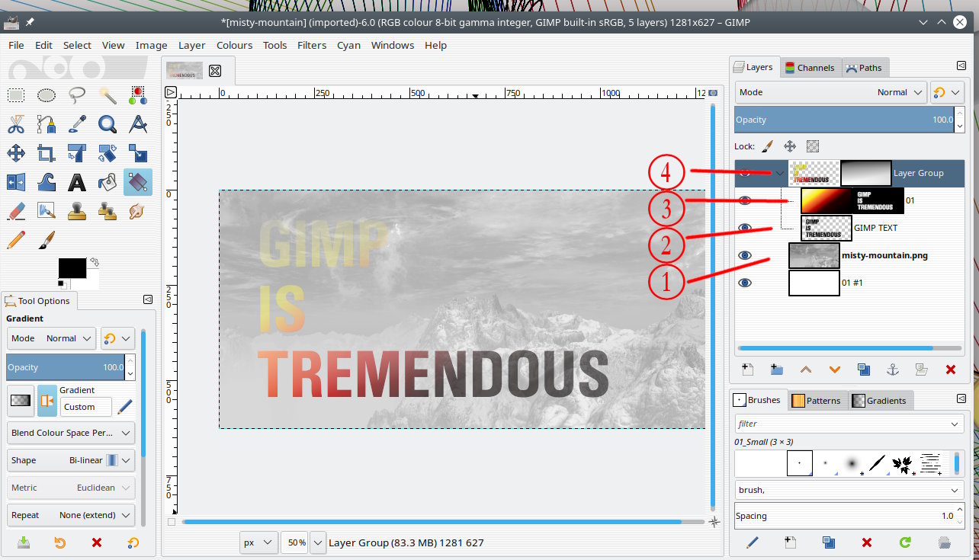The image size is (979, 560).
Task: Select the Ellipse Select tool
Action: 47,95
